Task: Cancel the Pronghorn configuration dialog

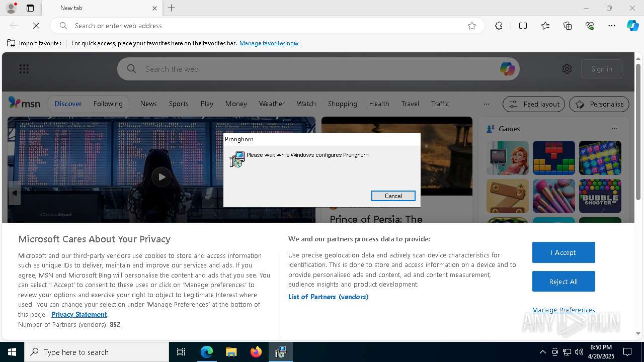Action: click(393, 196)
